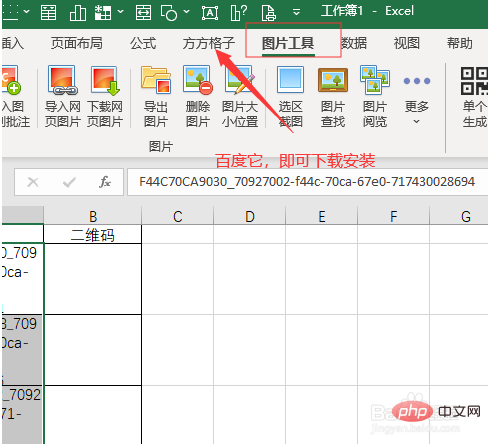The height and width of the screenshot is (444, 491).
Task: Click the formula bar confirm checkmark button
Action: coord(69,182)
